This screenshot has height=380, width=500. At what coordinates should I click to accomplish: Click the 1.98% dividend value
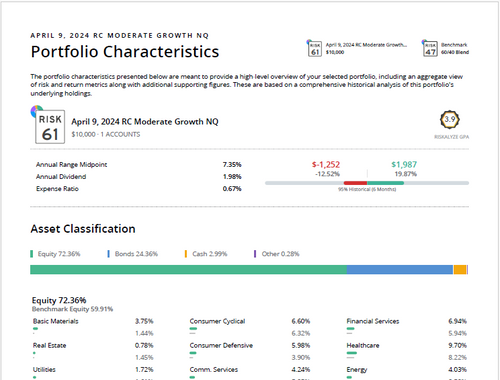coord(232,177)
